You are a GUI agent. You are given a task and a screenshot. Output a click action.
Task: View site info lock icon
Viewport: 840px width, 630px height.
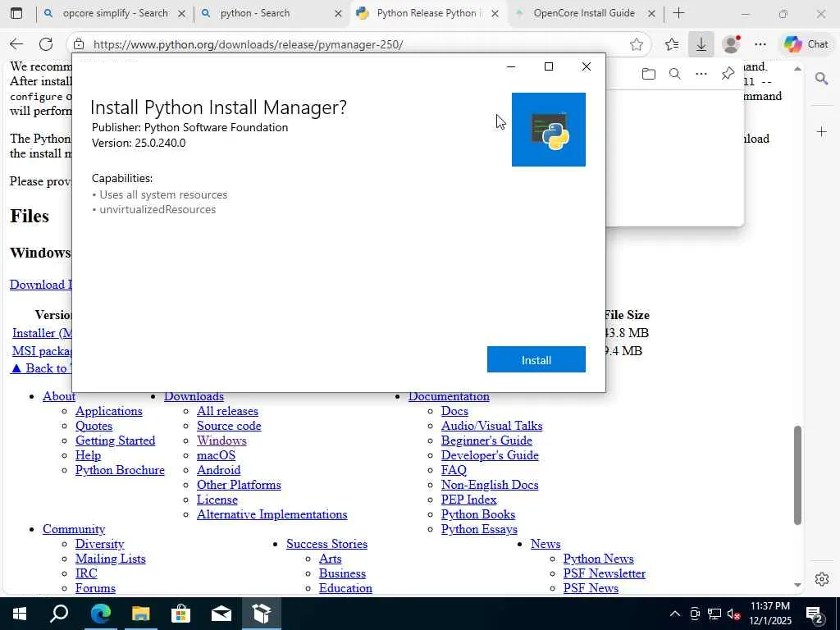coord(79,44)
